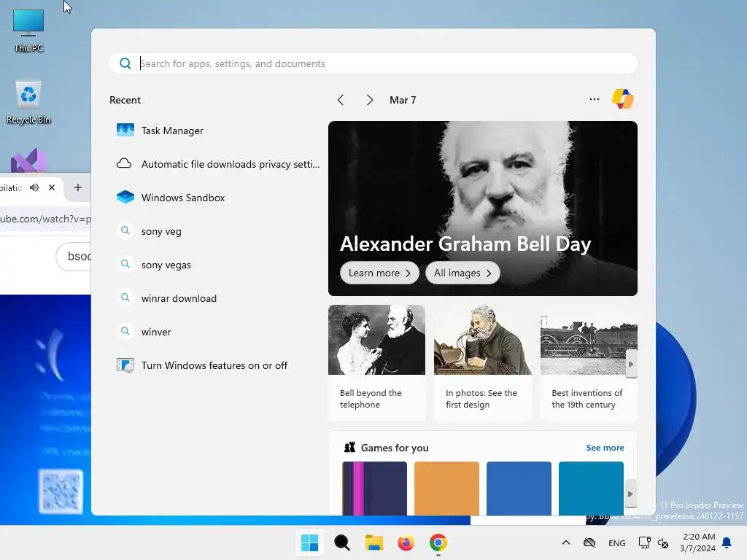Open notifications bell icon
The width and height of the screenshot is (747, 560).
(x=727, y=542)
